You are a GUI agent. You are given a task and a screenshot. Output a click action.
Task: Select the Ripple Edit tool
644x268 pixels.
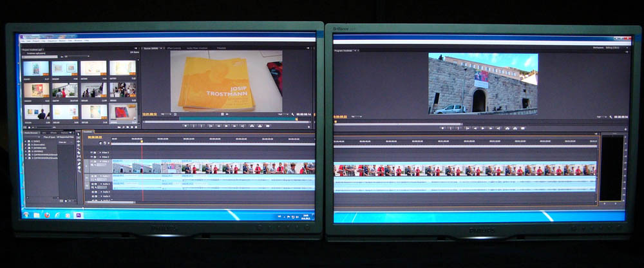click(79, 141)
